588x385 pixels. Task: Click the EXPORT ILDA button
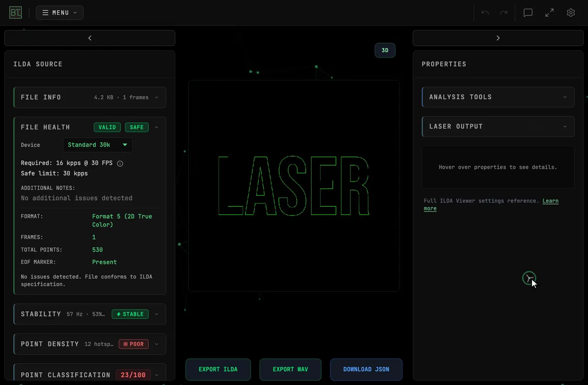(x=218, y=369)
